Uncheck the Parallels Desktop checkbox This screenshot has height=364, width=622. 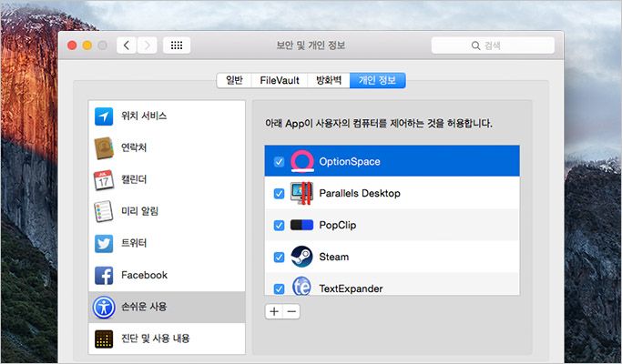click(x=279, y=194)
